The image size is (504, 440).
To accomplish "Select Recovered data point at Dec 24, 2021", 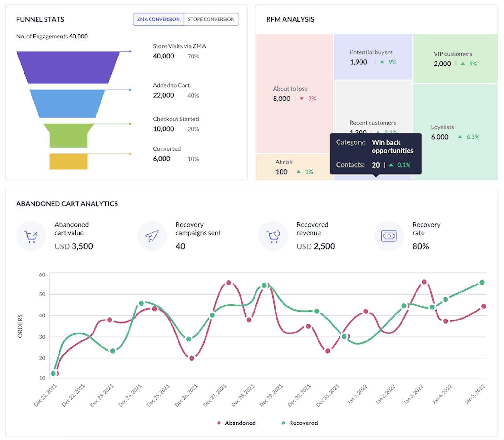I will coord(141,303).
